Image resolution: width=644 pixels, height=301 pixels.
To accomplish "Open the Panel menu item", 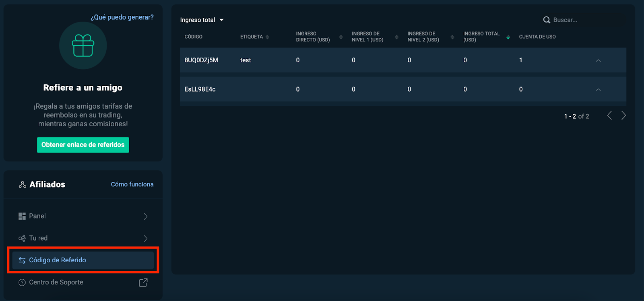I will 83,216.
